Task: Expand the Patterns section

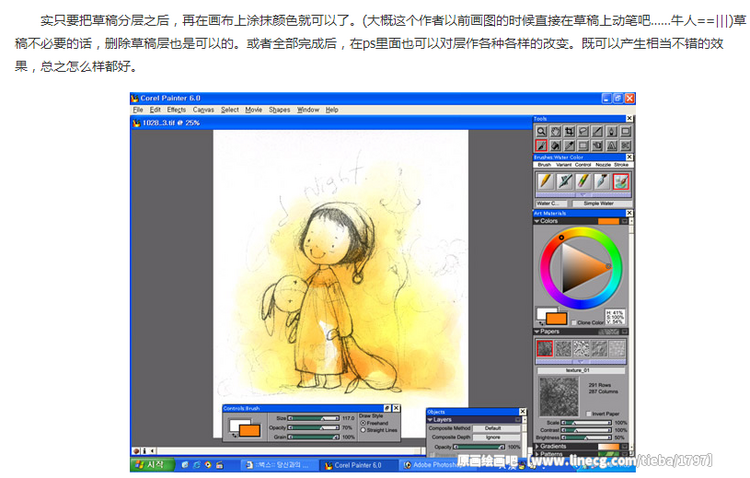Action: tap(537, 454)
